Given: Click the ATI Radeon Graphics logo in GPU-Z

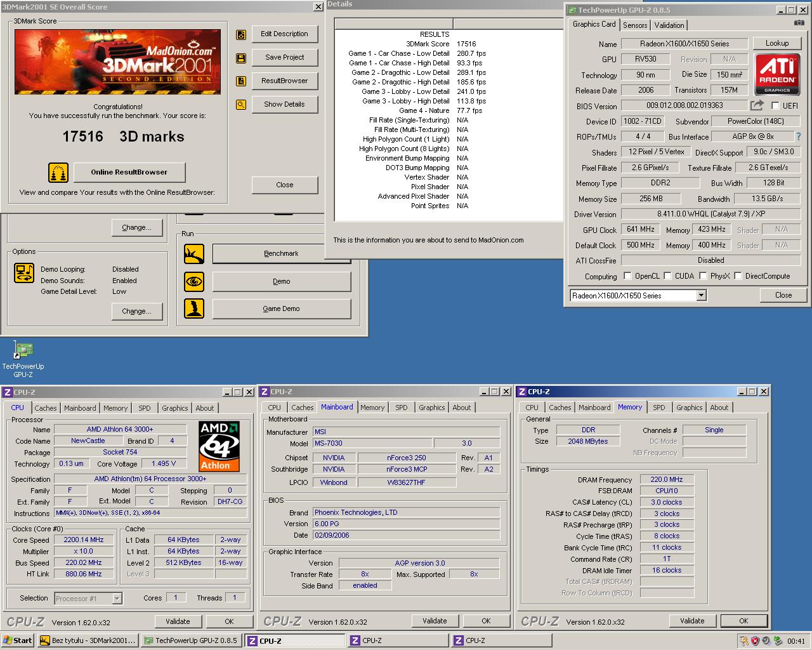Looking at the screenshot, I should pyautogui.click(x=777, y=74).
